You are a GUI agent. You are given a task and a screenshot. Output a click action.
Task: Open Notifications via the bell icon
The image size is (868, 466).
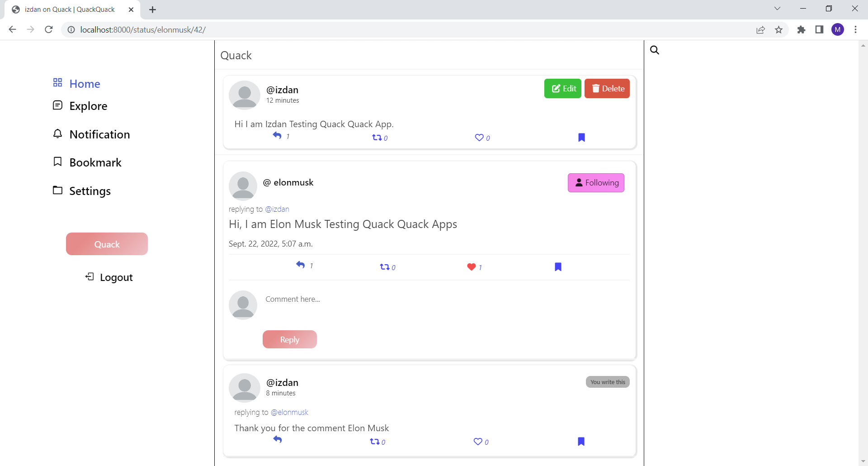[x=57, y=133]
